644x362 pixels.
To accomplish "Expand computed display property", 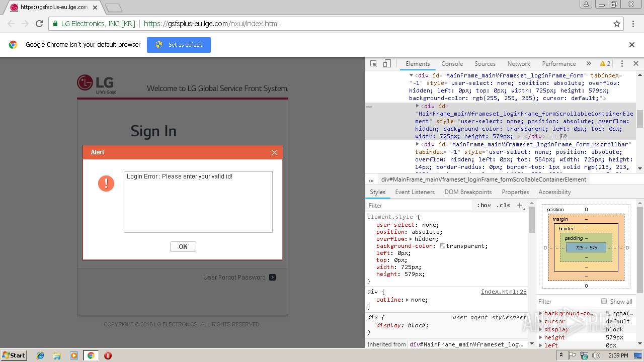I will pos(541,329).
